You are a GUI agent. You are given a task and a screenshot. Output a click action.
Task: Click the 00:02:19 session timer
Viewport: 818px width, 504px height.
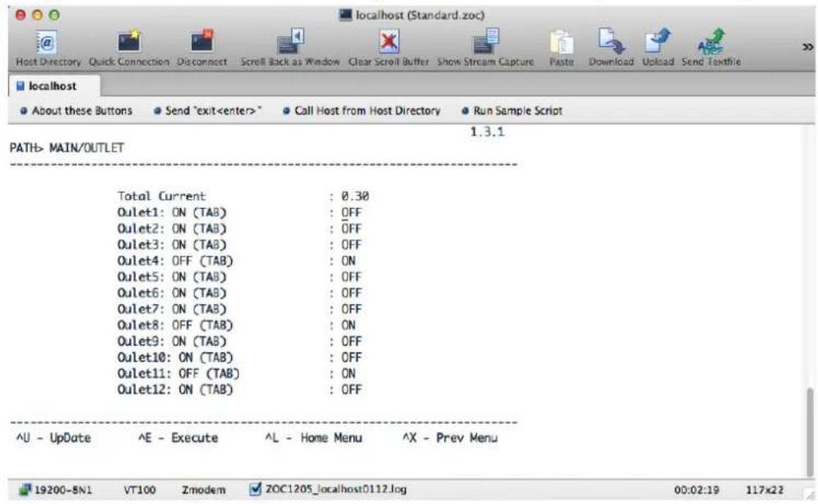[697, 490]
